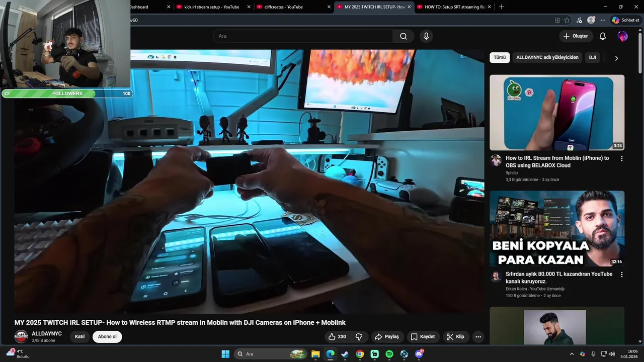Start voice search with the microphone icon
This screenshot has width=644, height=362.
tap(426, 36)
